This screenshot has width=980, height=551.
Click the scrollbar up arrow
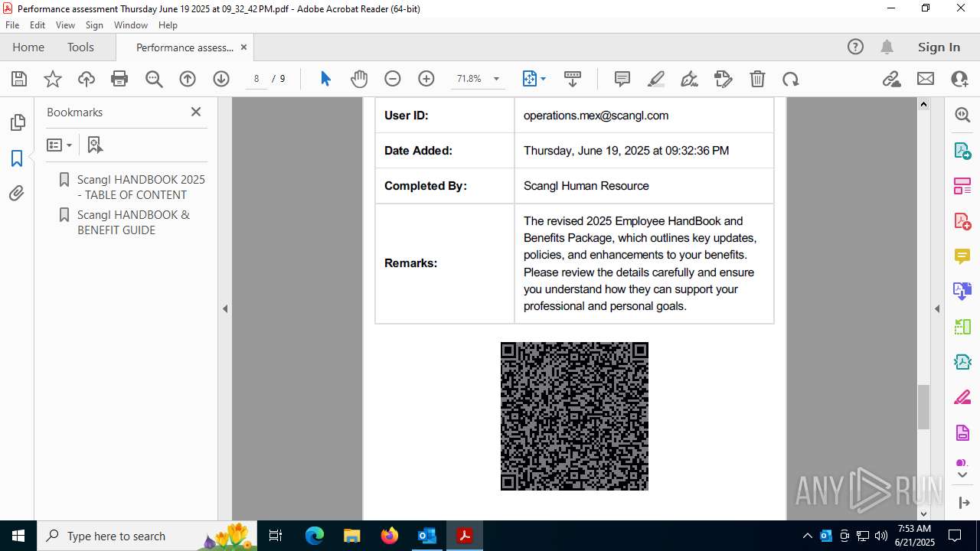(923, 104)
